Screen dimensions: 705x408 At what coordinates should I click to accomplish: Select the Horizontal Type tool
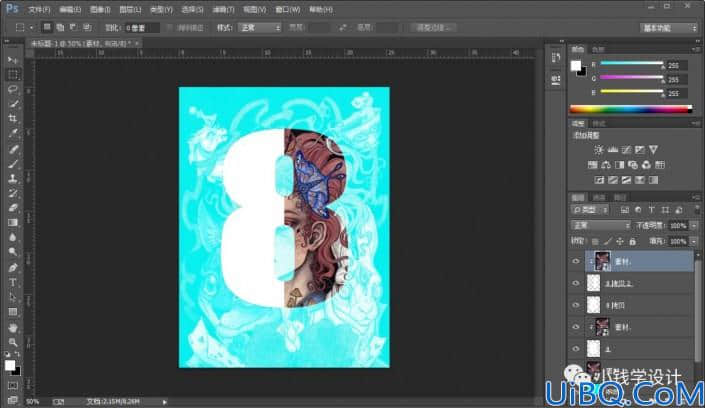click(x=13, y=282)
